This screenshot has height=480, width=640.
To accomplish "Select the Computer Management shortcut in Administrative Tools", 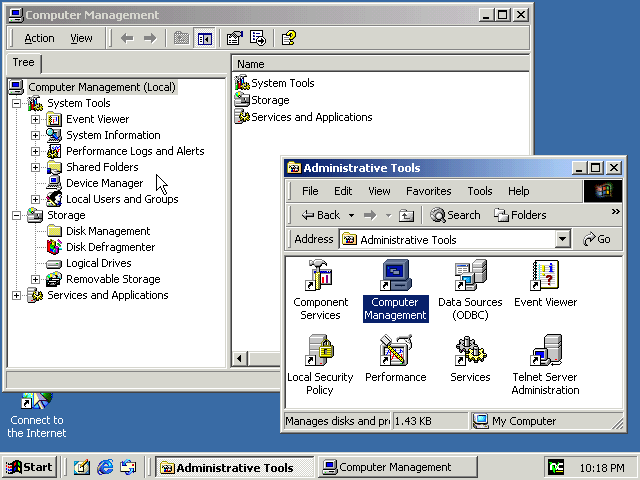I will (x=396, y=291).
